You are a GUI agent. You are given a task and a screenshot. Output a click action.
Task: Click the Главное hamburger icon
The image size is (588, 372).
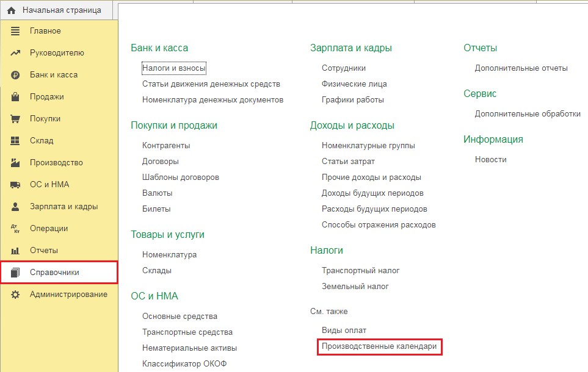[16, 31]
